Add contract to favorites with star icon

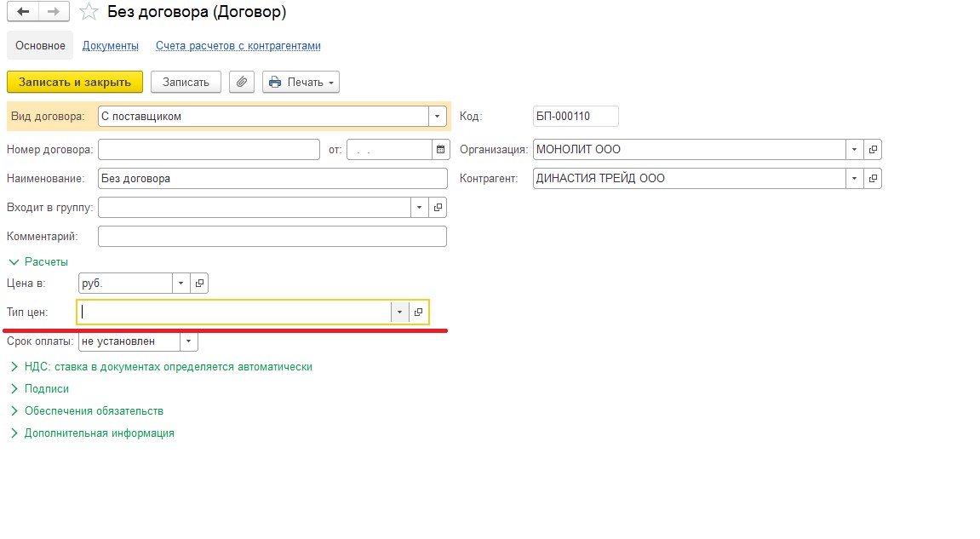click(x=88, y=12)
